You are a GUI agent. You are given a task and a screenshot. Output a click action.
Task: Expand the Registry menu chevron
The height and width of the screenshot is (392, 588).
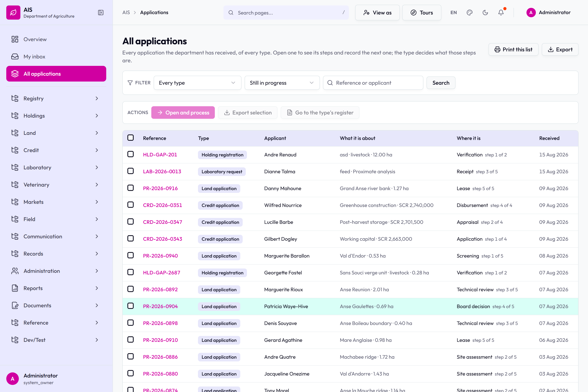[x=97, y=99]
